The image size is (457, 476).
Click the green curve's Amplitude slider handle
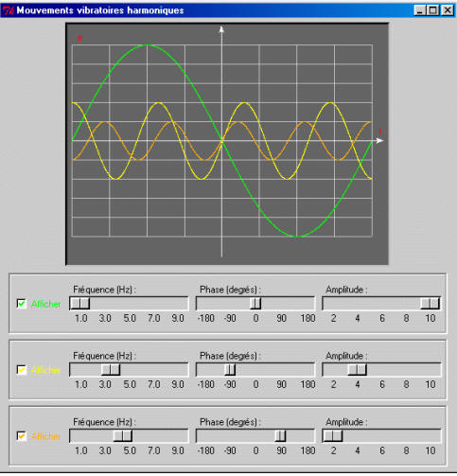(x=431, y=304)
